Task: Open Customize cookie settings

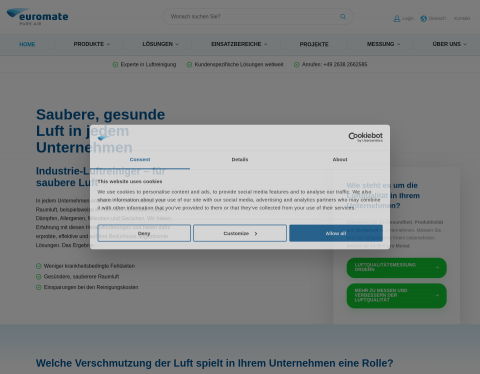Action: [x=240, y=233]
